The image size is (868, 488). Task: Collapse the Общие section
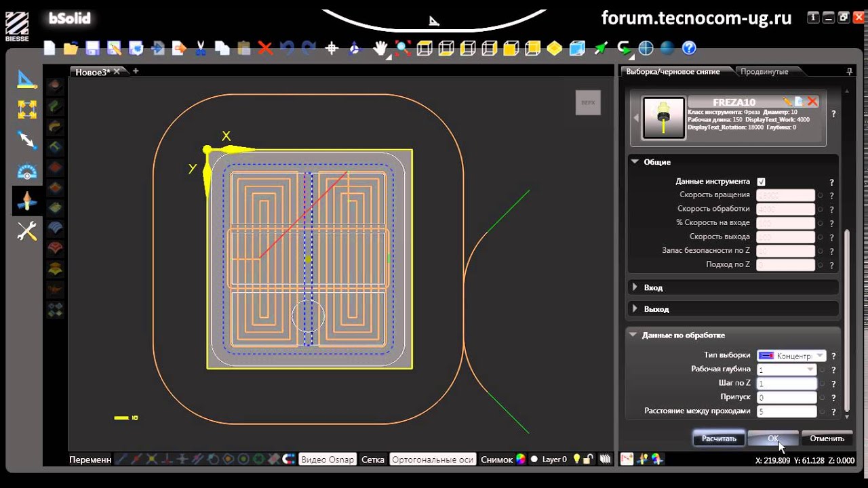[635, 162]
